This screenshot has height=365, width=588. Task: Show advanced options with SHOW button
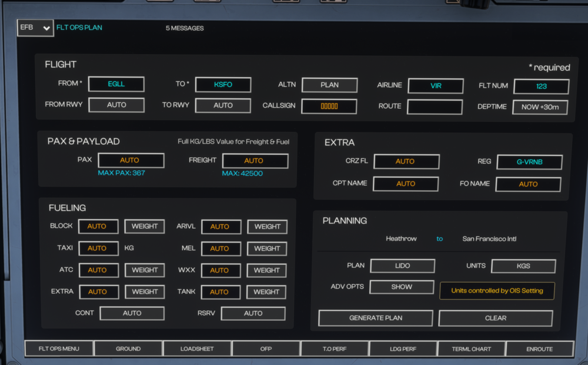coord(402,287)
